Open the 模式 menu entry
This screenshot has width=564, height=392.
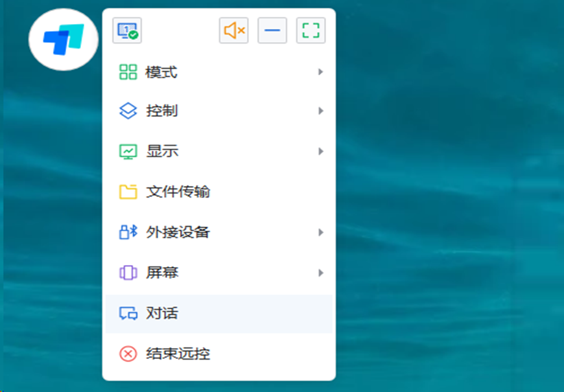(219, 72)
